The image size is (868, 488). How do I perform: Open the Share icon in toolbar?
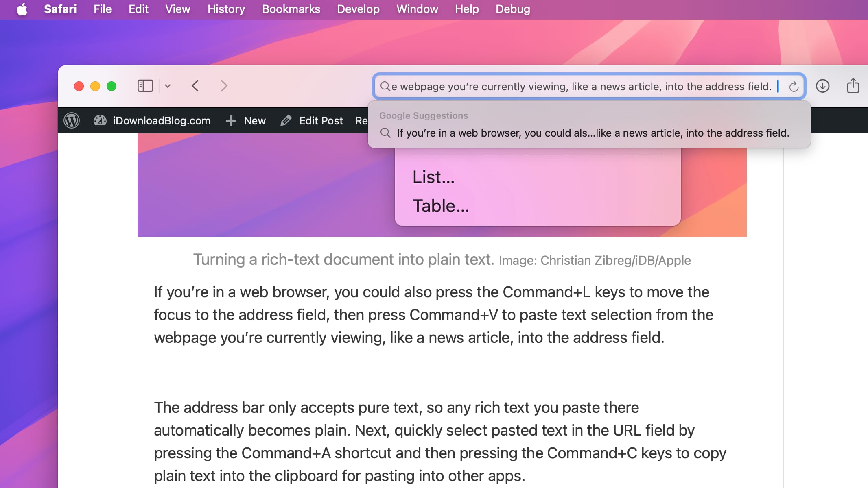[x=853, y=86]
